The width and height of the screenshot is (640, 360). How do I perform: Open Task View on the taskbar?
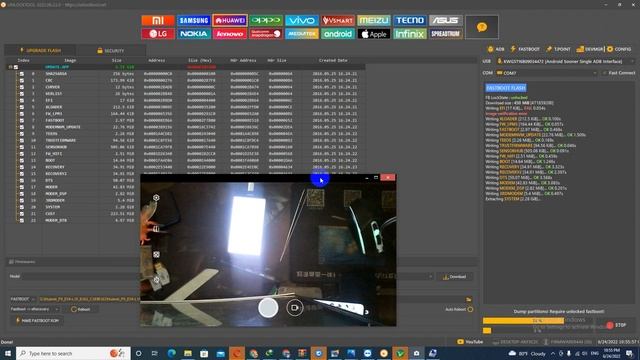(155, 353)
